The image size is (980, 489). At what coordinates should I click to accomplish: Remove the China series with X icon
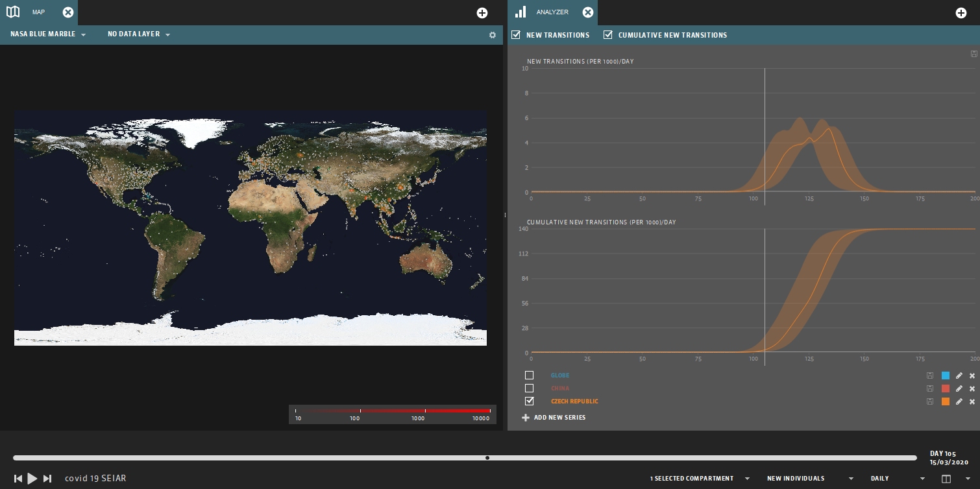(x=972, y=388)
